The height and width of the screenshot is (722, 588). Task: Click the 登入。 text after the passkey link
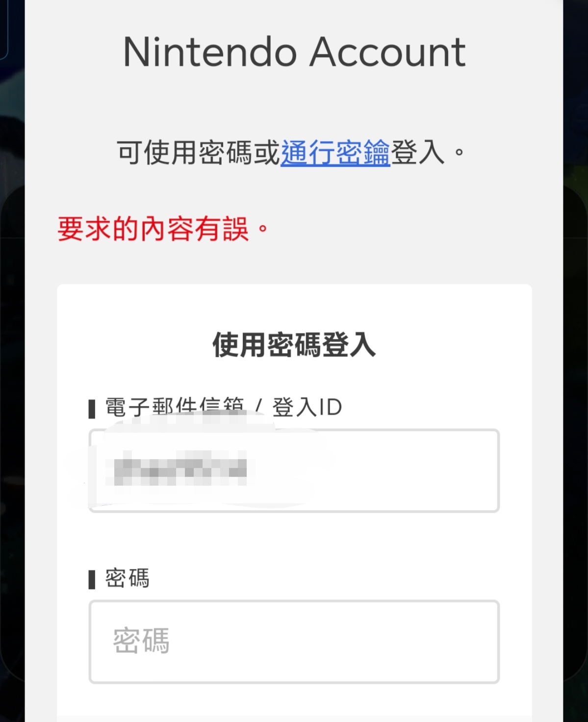(427, 153)
